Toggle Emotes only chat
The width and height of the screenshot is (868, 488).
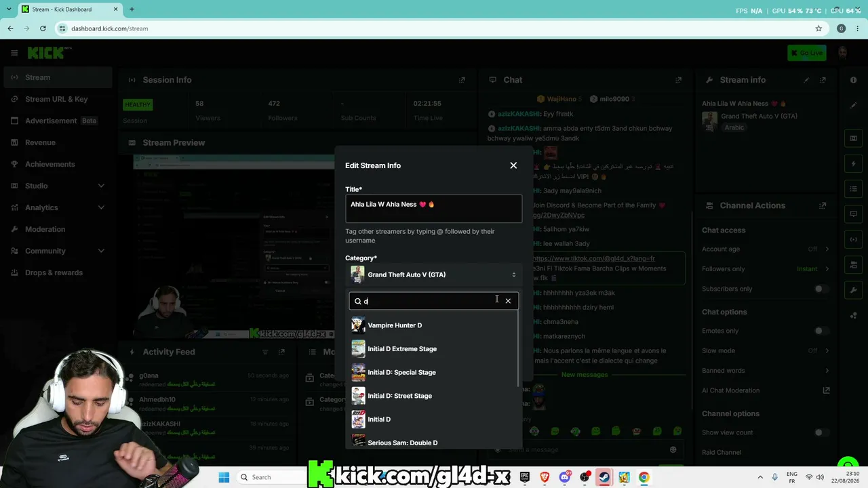click(821, 331)
